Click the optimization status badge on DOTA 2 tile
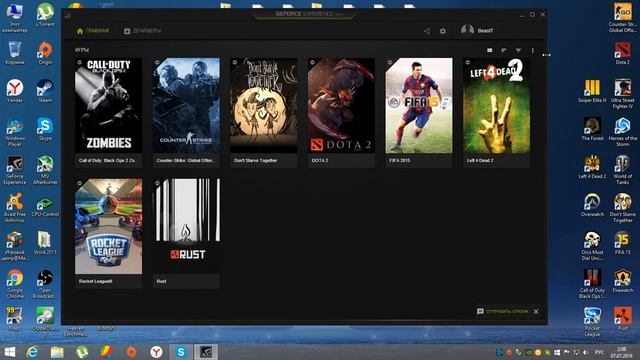 tap(312, 62)
